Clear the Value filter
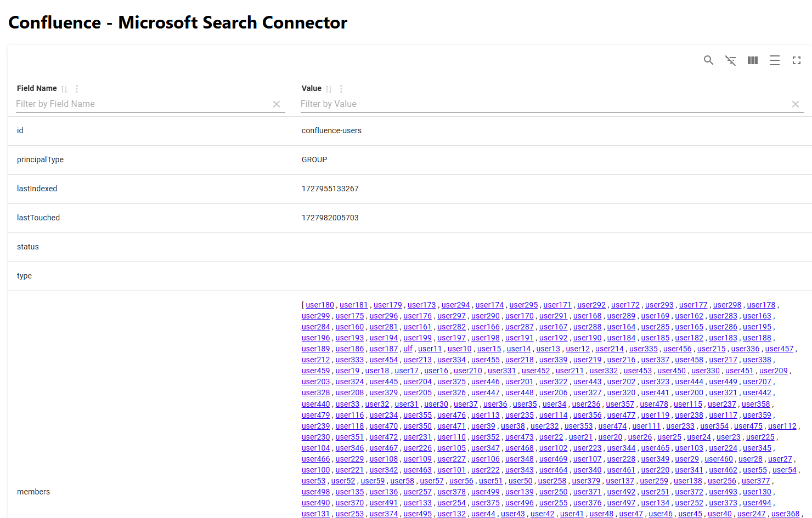The width and height of the screenshot is (812, 518). click(x=795, y=104)
